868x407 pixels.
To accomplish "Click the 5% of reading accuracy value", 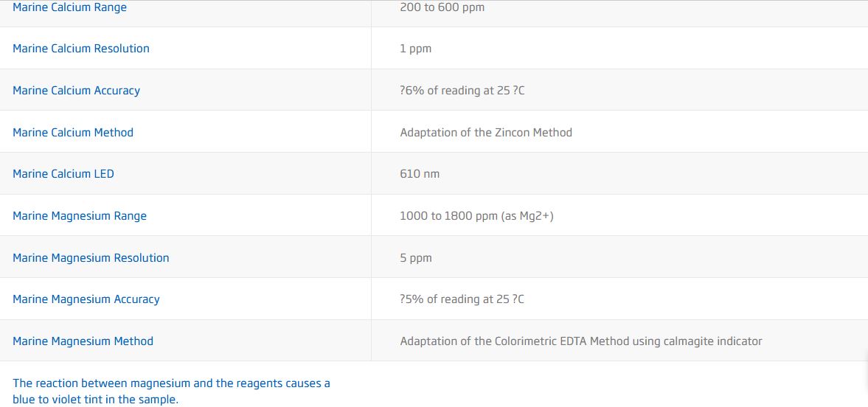I will [462, 299].
